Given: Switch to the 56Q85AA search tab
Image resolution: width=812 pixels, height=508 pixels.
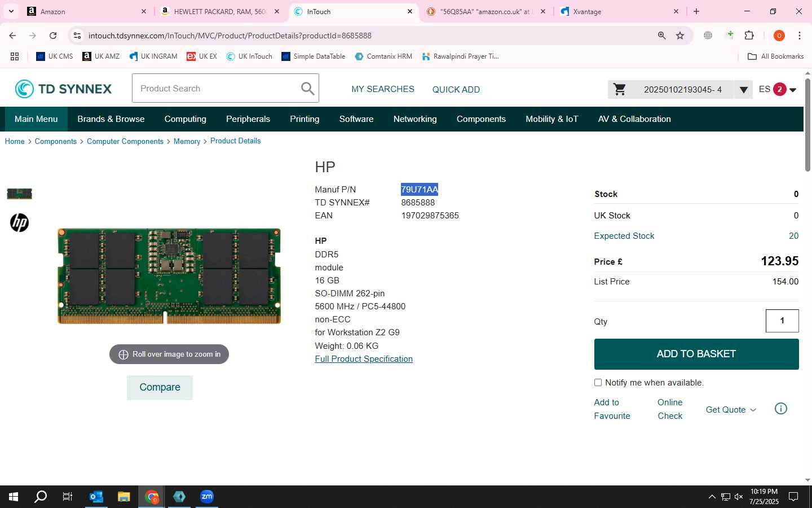Looking at the screenshot, I should pyautogui.click(x=486, y=11).
